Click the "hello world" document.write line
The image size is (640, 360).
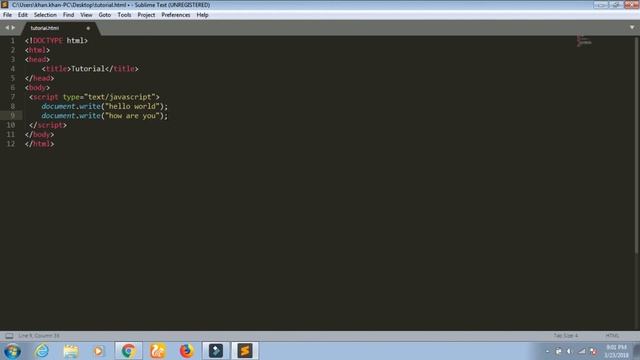coord(104,106)
